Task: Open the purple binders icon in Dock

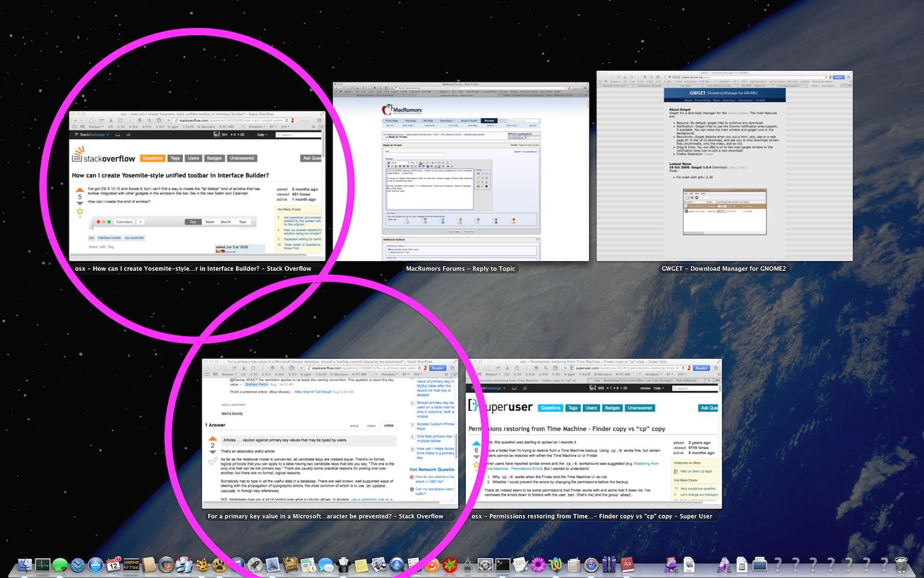Action: pyautogui.click(x=609, y=565)
